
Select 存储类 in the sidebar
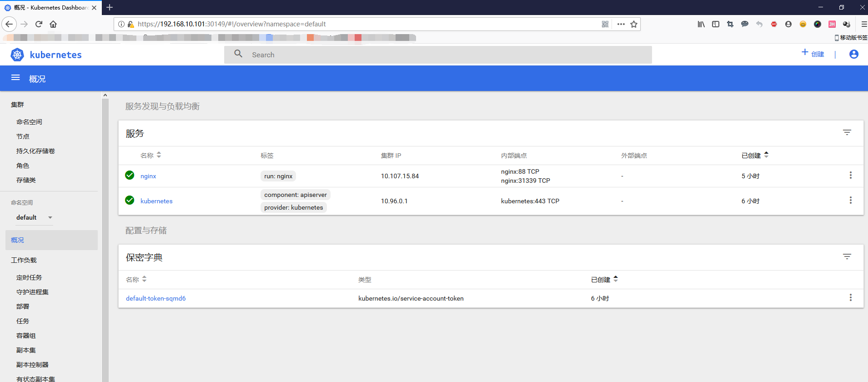coord(26,180)
